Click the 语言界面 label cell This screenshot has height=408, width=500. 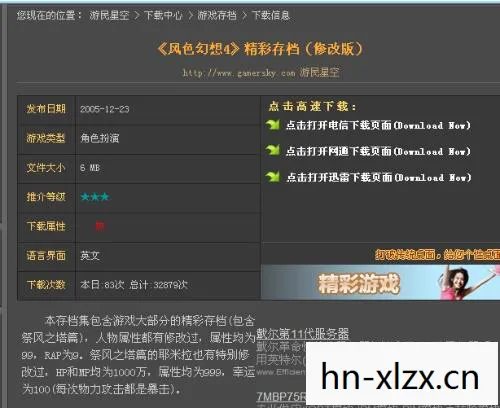click(x=46, y=256)
